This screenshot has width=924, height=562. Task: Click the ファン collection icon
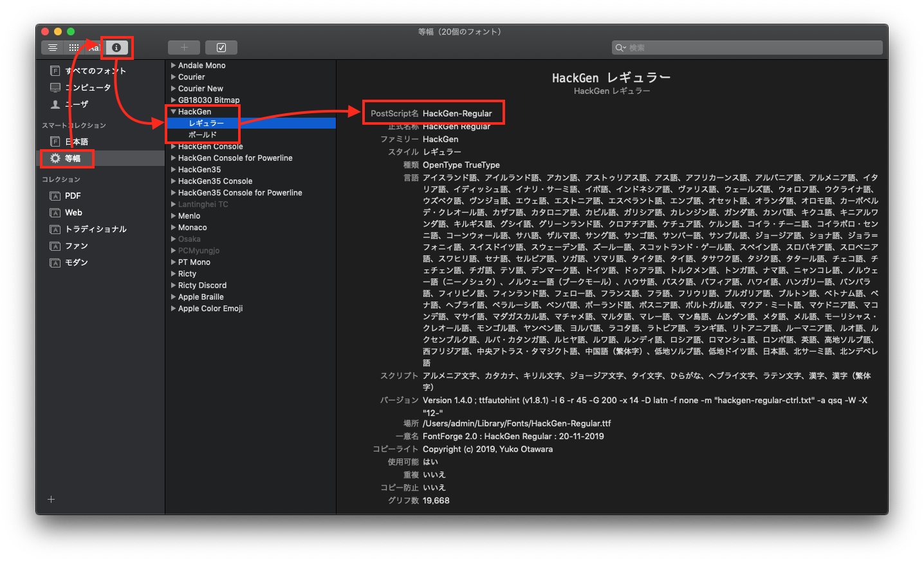point(55,246)
